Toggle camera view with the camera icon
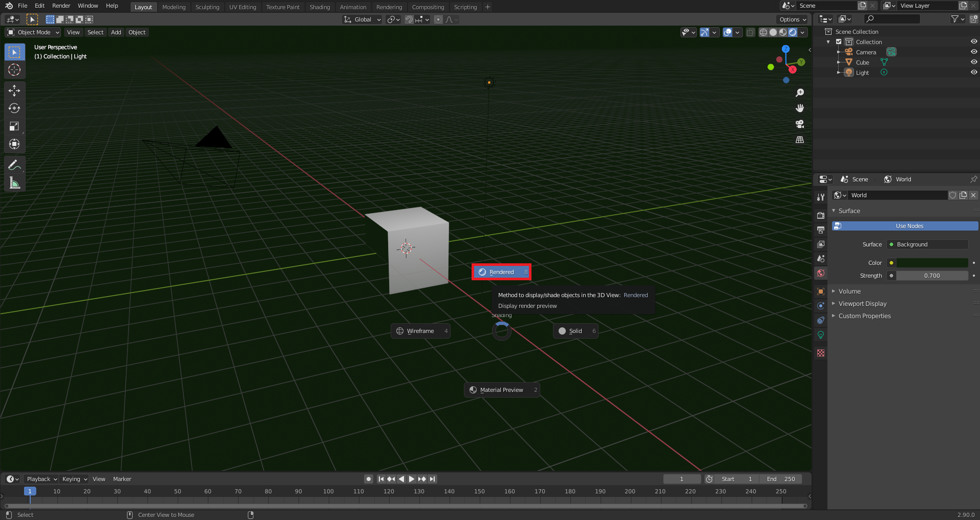 click(x=799, y=124)
